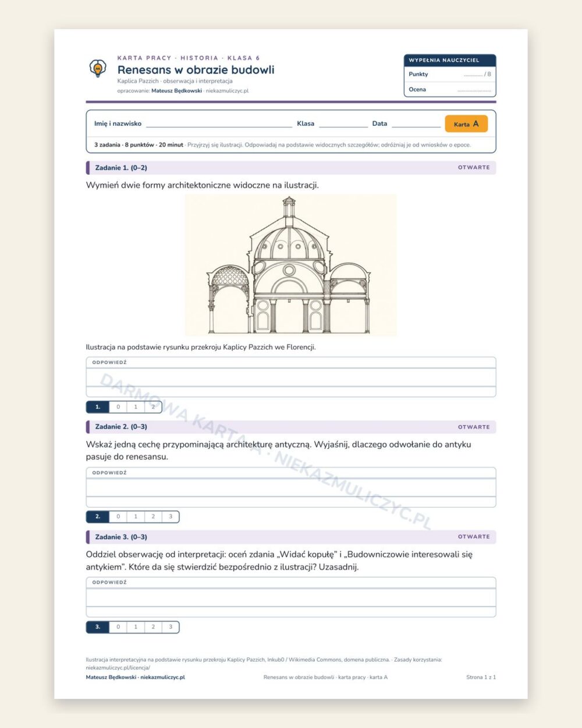Select score 2 in the Zadanie 1 scoring row
This screenshot has height=728, width=582.
[153, 407]
